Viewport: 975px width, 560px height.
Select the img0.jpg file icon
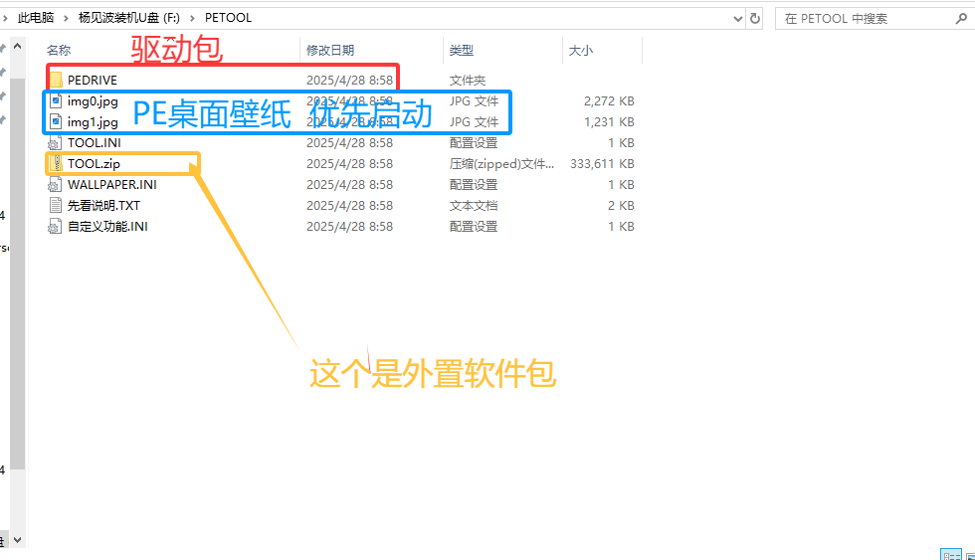[x=57, y=101]
